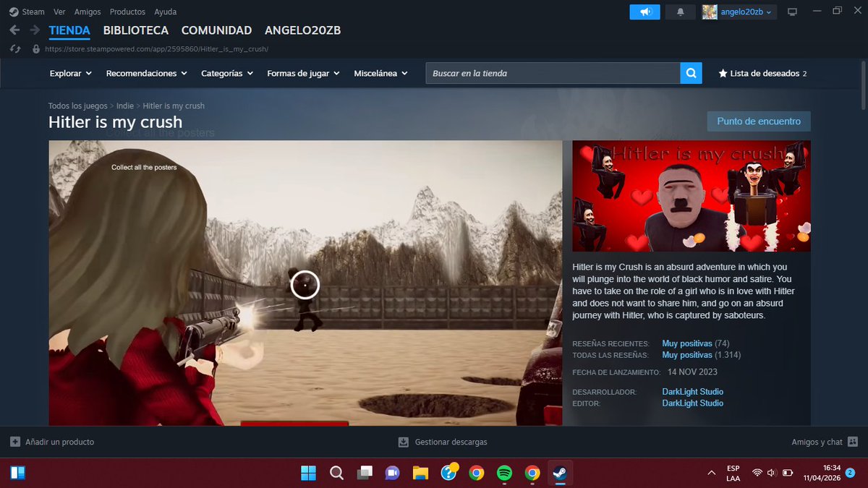Expand the Recomendaciones dropdown
The height and width of the screenshot is (488, 868).
click(147, 73)
